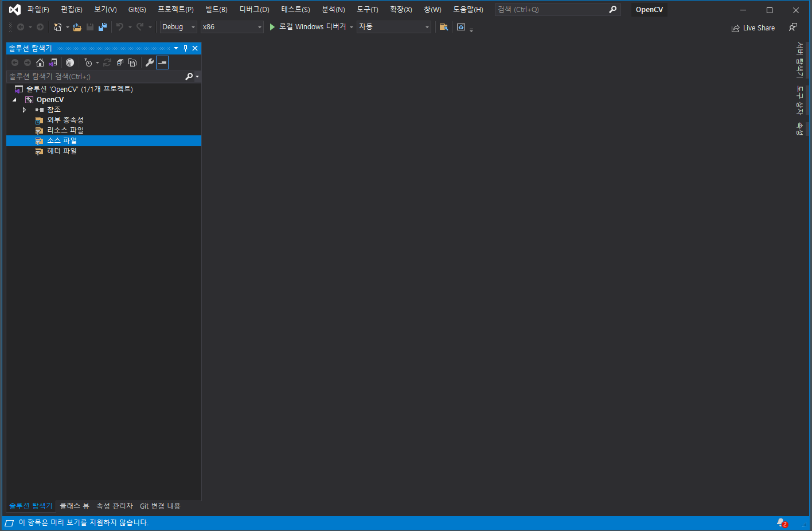Close the Solution Explorer panel
812x531 pixels.
click(195, 48)
